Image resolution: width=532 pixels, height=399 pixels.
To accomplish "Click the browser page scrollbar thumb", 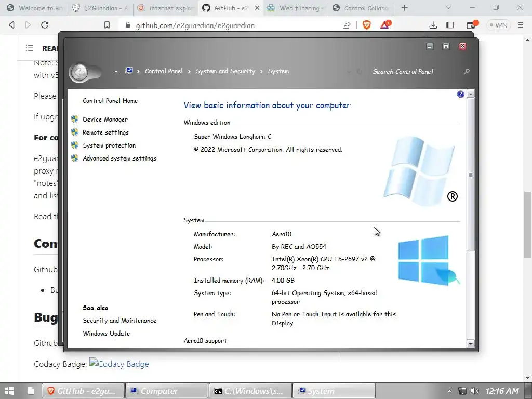I will pos(528,224).
